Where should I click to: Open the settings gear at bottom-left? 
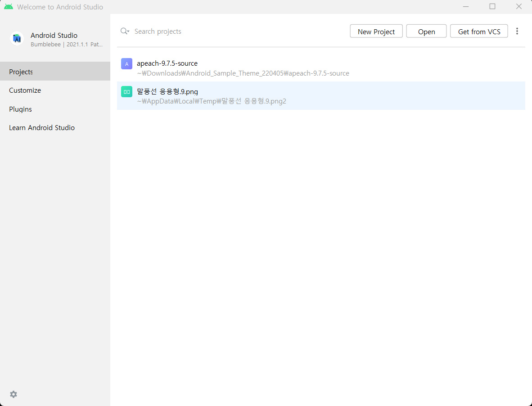[13, 394]
